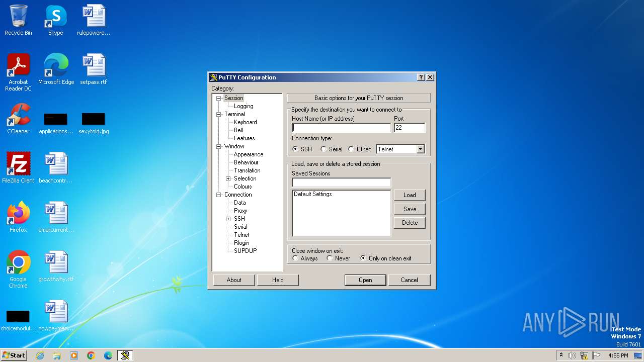Image resolution: width=644 pixels, height=362 pixels.
Task: Select Rlogin category
Action: click(242, 243)
